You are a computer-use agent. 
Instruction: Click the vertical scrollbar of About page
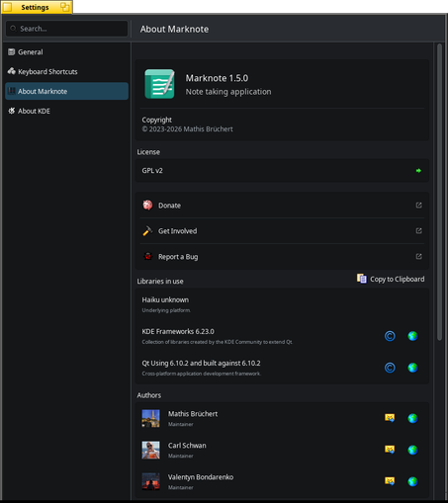[439, 193]
